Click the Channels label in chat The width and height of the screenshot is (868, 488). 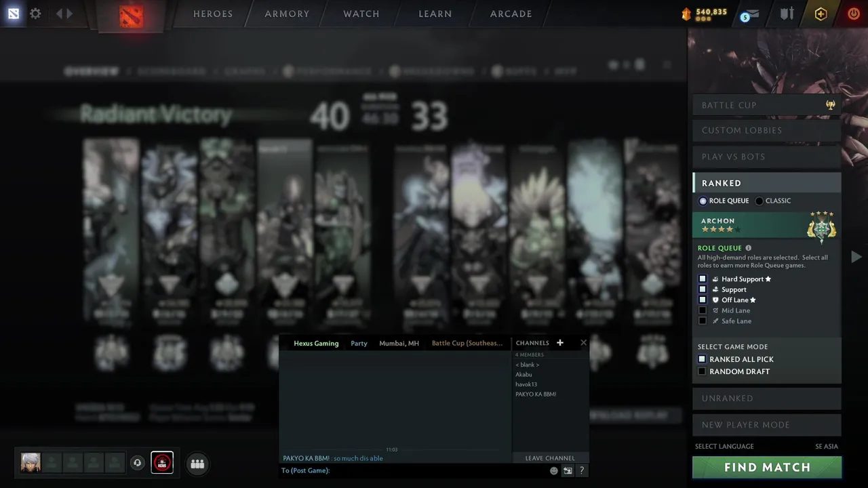pos(532,343)
